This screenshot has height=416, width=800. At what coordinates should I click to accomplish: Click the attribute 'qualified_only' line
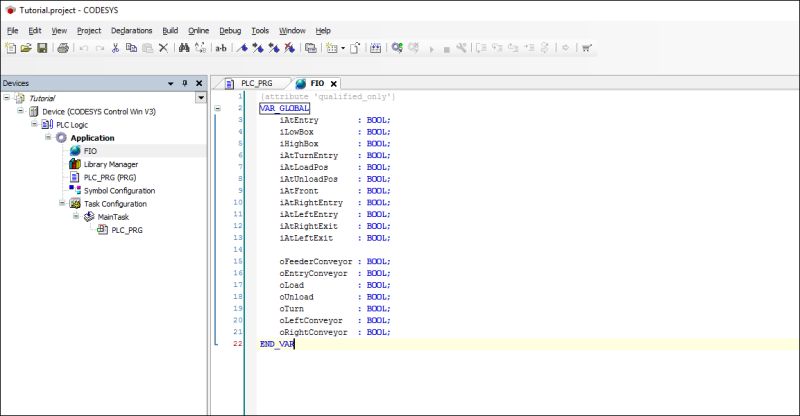(328, 96)
